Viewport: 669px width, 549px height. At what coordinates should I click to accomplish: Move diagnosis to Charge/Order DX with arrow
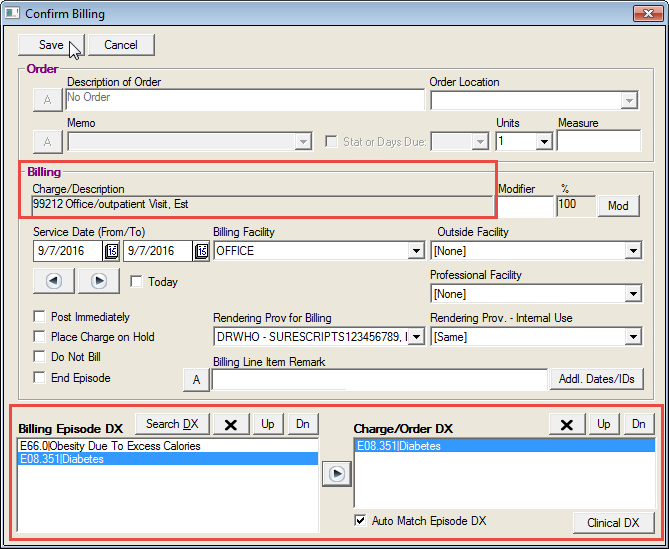tap(336, 473)
